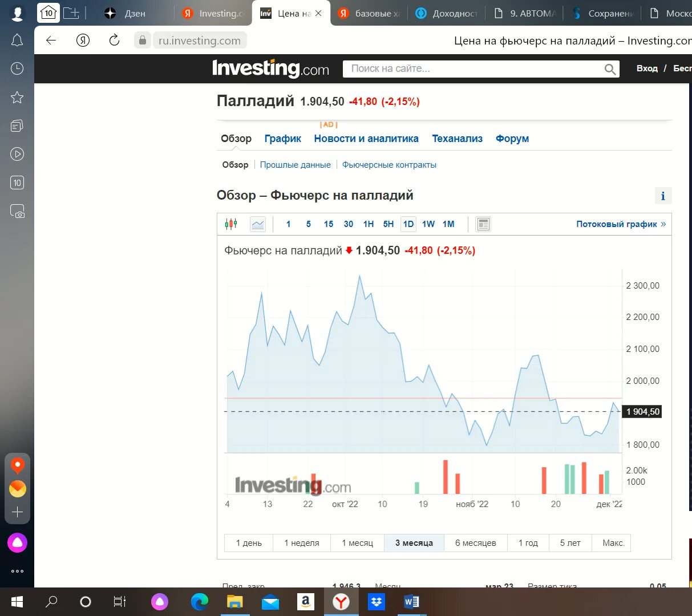Click the ru.investing.com address bar
The width and height of the screenshot is (692, 616).
click(200, 40)
